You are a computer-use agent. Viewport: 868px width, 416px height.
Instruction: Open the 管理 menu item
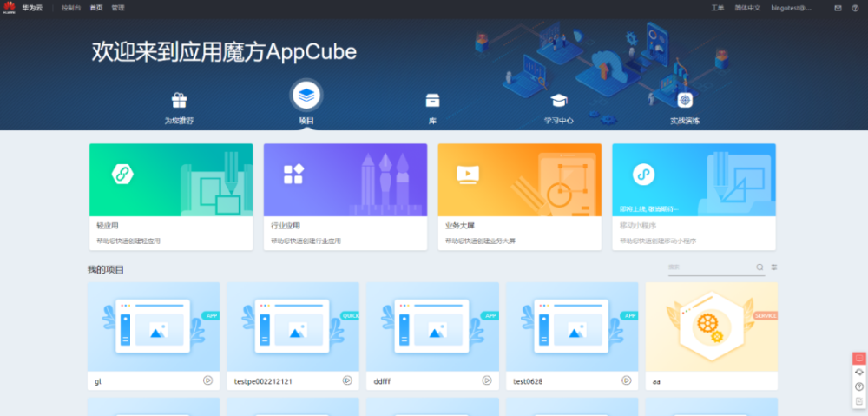point(117,8)
